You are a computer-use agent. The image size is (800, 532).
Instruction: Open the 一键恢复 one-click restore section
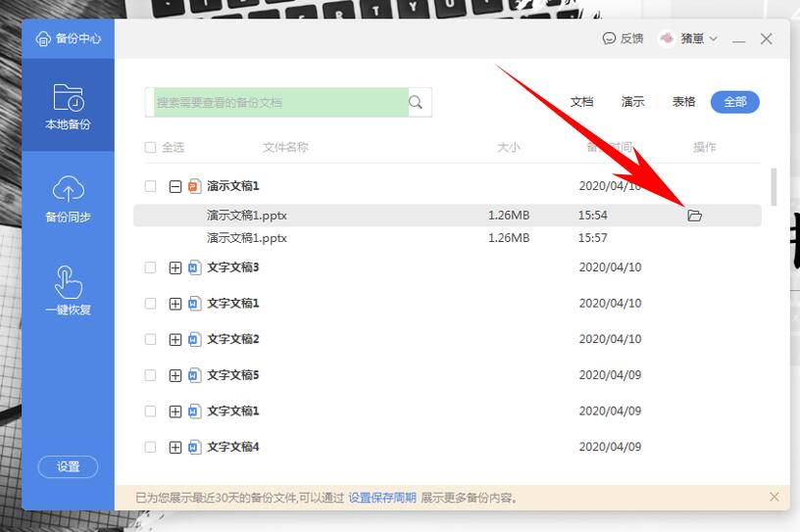68,291
